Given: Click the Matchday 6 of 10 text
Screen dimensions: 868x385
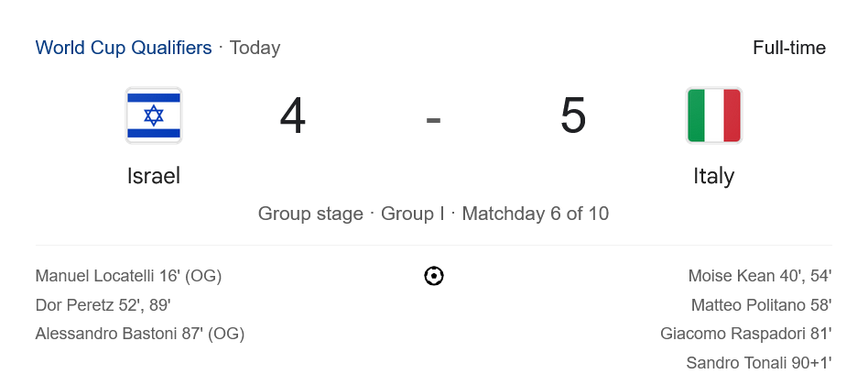Looking at the screenshot, I should tap(535, 214).
